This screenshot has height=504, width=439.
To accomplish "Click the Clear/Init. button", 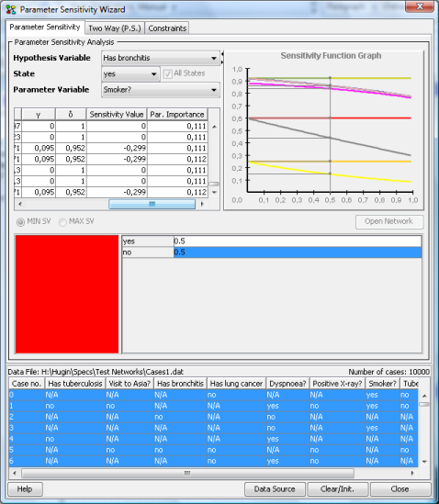I will point(337,489).
